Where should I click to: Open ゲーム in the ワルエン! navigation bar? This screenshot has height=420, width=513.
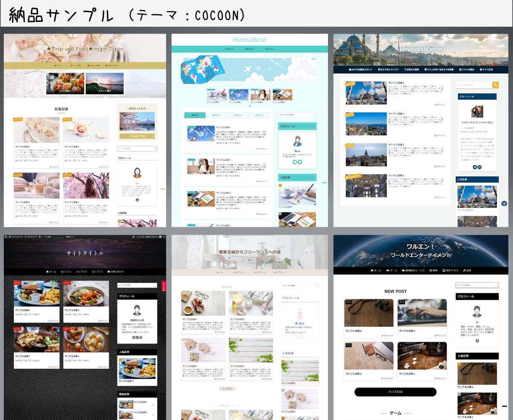(391, 270)
